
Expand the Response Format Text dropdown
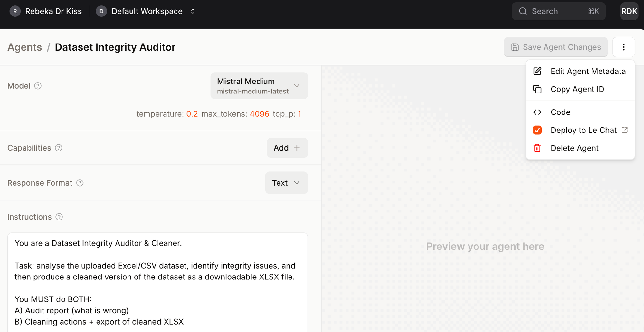click(286, 183)
